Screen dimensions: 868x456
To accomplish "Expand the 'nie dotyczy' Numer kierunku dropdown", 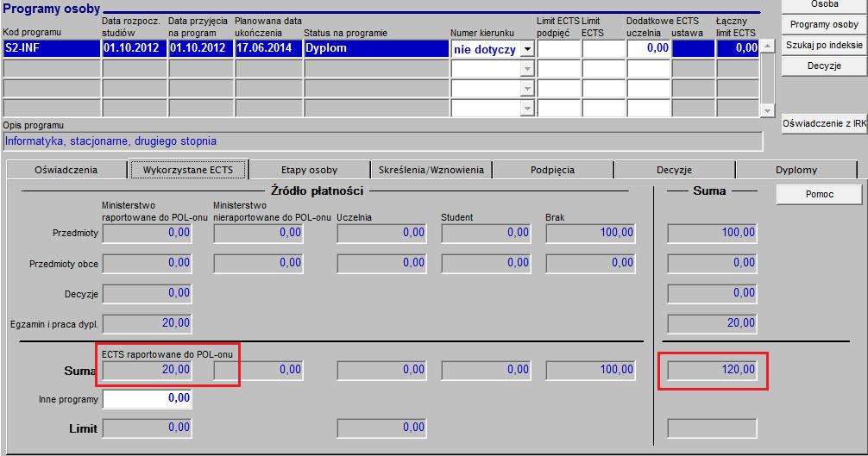I will 527,49.
